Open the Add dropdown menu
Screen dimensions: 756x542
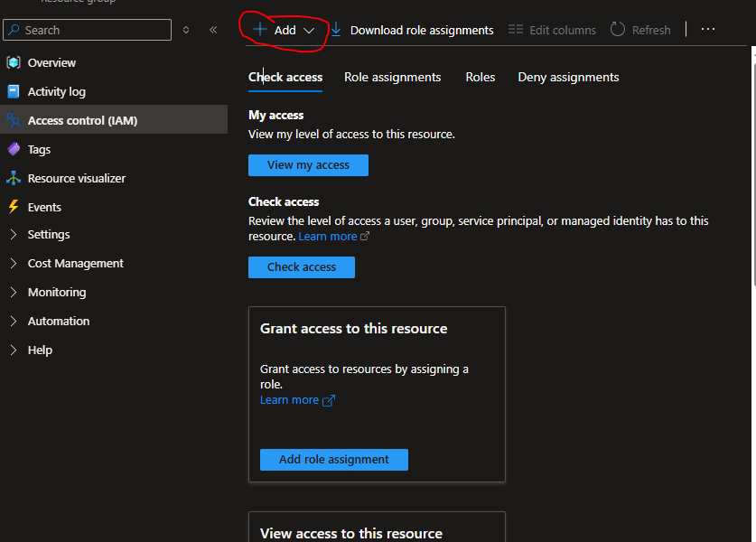(285, 30)
